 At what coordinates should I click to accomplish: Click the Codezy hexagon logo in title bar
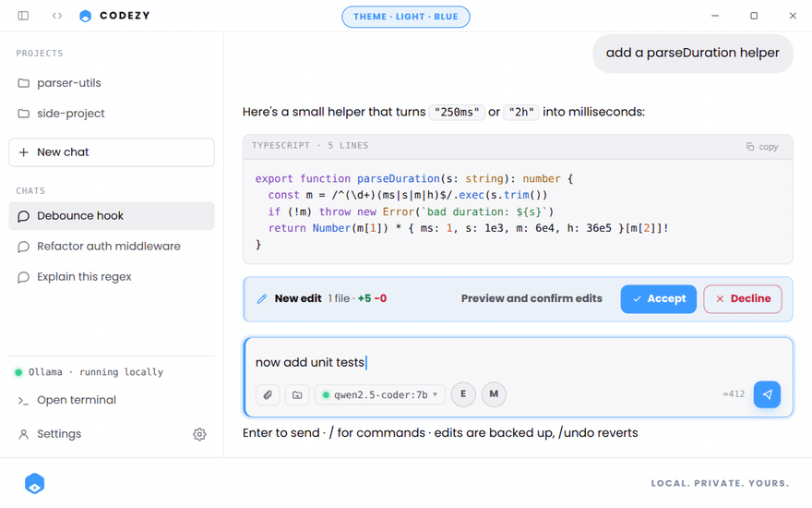86,16
